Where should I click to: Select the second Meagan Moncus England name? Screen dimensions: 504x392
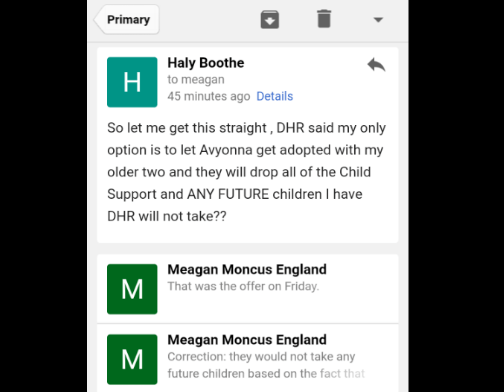pyautogui.click(x=247, y=340)
